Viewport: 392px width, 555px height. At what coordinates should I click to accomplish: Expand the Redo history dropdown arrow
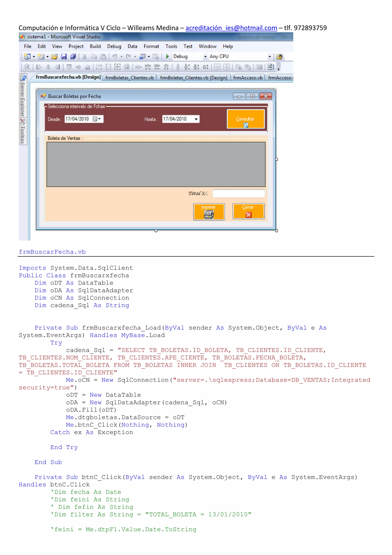tap(135, 57)
